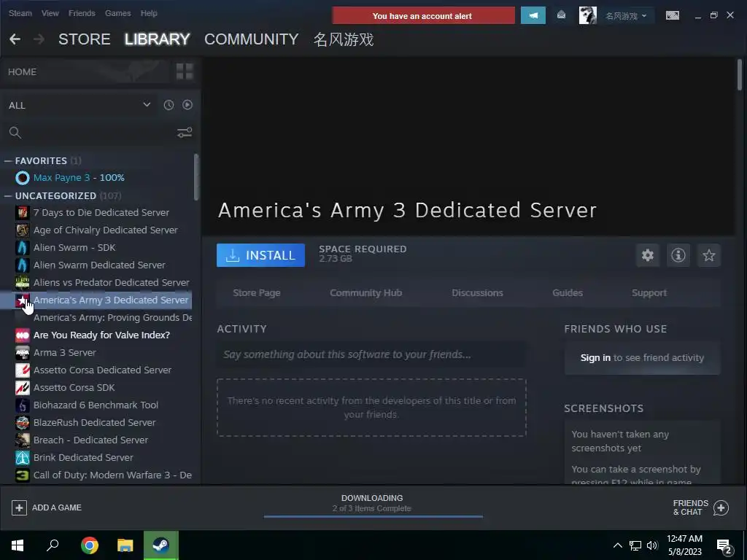Click the activity status input field
Image resolution: width=747 pixels, height=560 pixels.
click(x=371, y=354)
